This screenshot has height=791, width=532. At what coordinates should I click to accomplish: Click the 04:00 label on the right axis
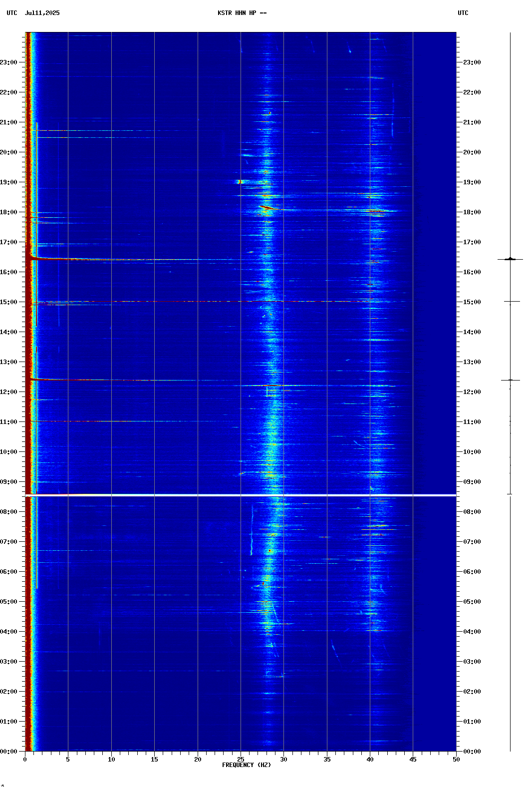[x=472, y=632]
